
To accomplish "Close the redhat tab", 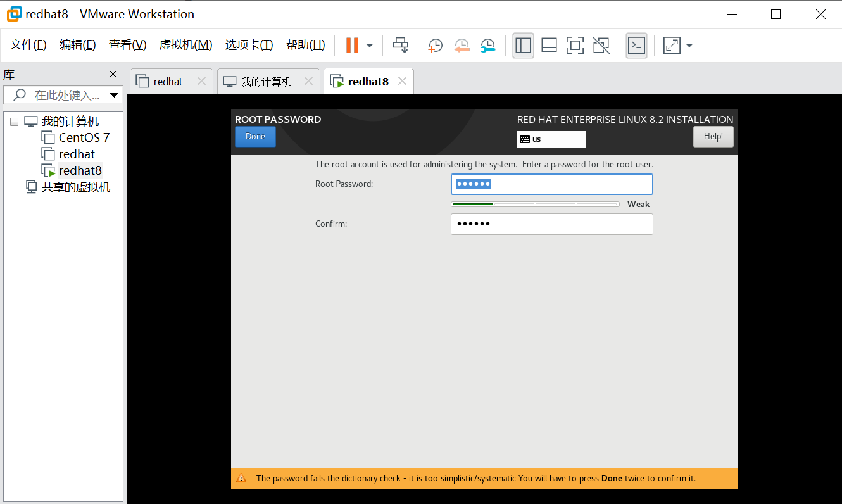I will pos(202,81).
